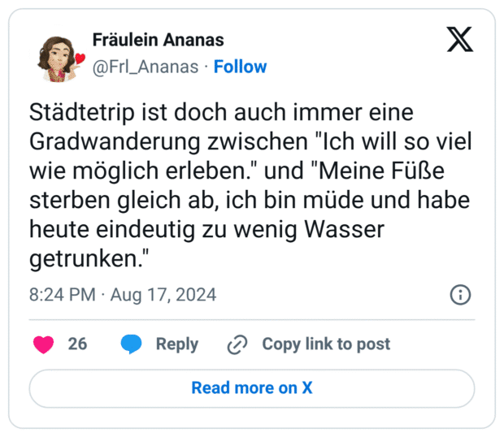The width and height of the screenshot is (504, 437).
Task: Open Fräulein Ananas profile avatar
Action: [59, 58]
